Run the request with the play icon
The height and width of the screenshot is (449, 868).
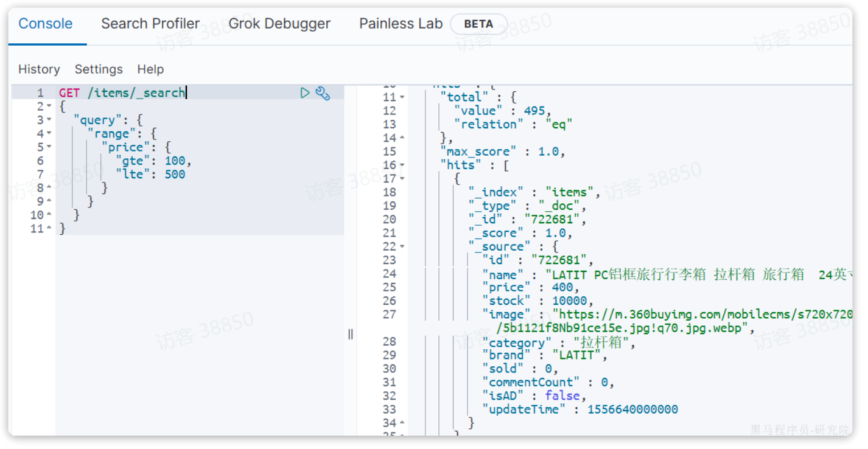pos(305,92)
